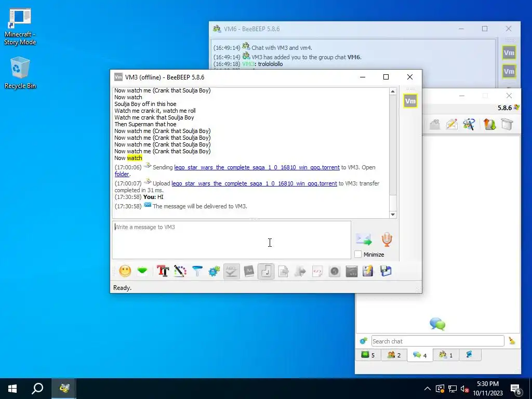Open the Windows Start menu
The height and width of the screenshot is (399, 532).
pyautogui.click(x=12, y=388)
